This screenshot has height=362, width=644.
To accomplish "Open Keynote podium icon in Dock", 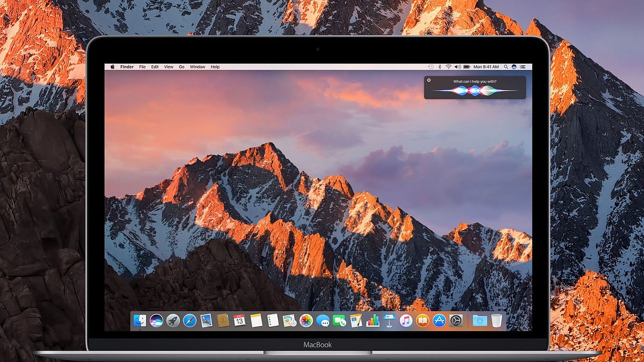I will (389, 320).
